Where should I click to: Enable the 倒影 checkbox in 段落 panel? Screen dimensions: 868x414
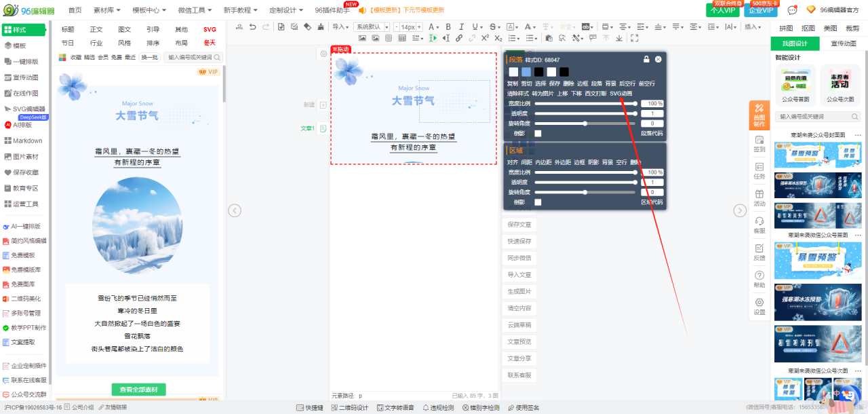[538, 134]
